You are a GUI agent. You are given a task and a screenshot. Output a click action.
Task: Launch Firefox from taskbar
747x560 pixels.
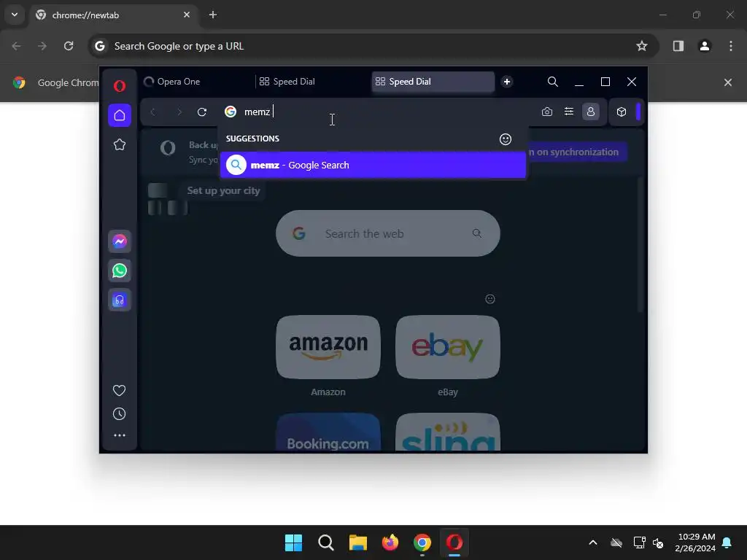[x=390, y=542]
